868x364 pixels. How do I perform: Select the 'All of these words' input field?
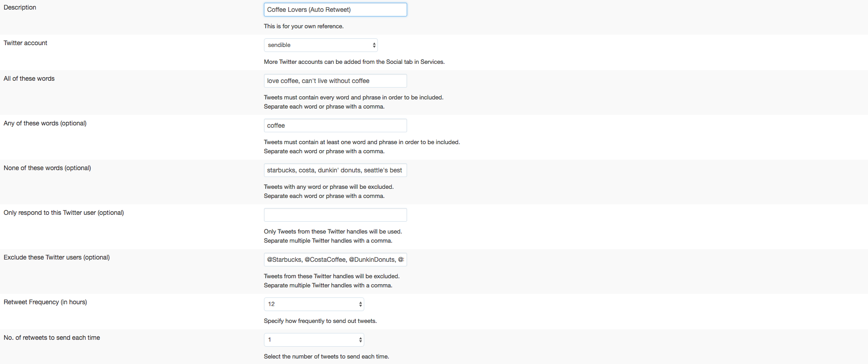(335, 81)
